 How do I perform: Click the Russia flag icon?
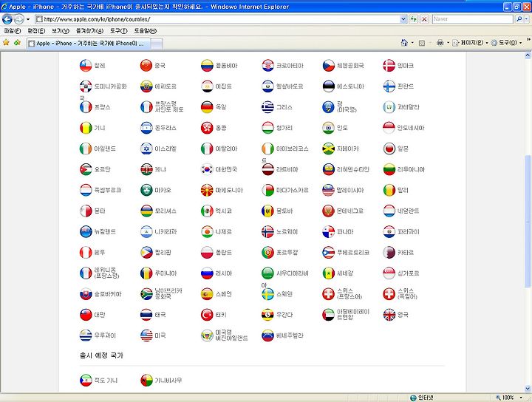click(x=207, y=273)
